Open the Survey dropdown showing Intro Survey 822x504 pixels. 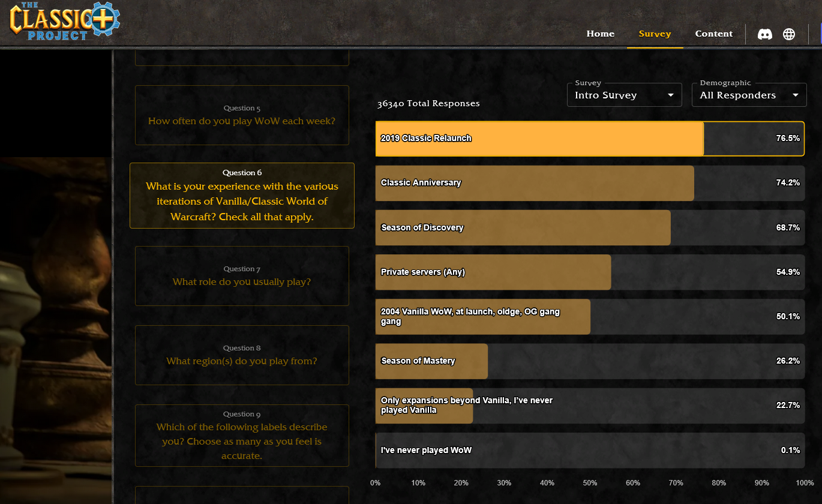pyautogui.click(x=625, y=95)
